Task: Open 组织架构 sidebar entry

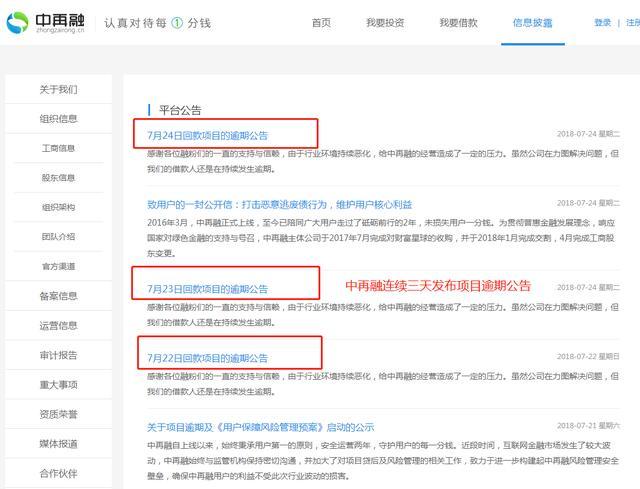Action: pyautogui.click(x=58, y=207)
